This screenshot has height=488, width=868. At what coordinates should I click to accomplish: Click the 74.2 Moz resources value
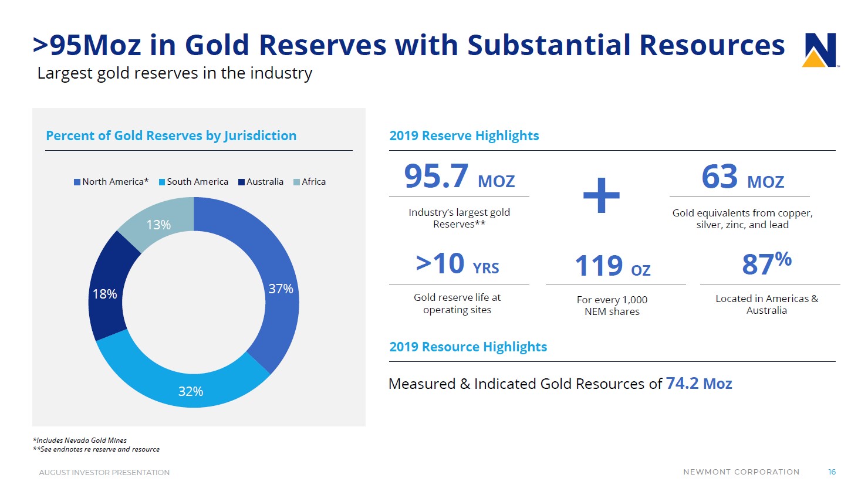pos(698,384)
